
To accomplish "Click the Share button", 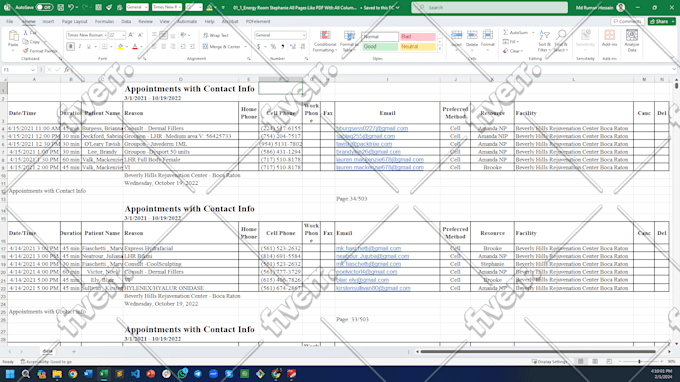I will point(662,21).
